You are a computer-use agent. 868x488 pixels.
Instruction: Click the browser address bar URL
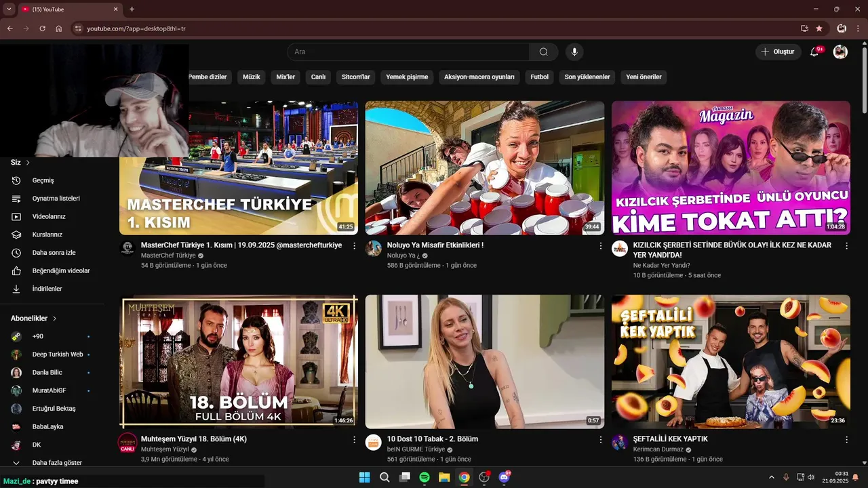pos(136,28)
